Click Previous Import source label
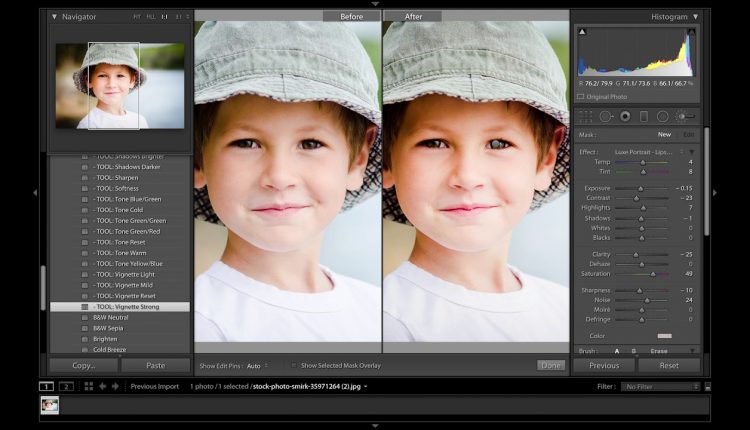Image resolution: width=750 pixels, height=430 pixels. pos(154,386)
